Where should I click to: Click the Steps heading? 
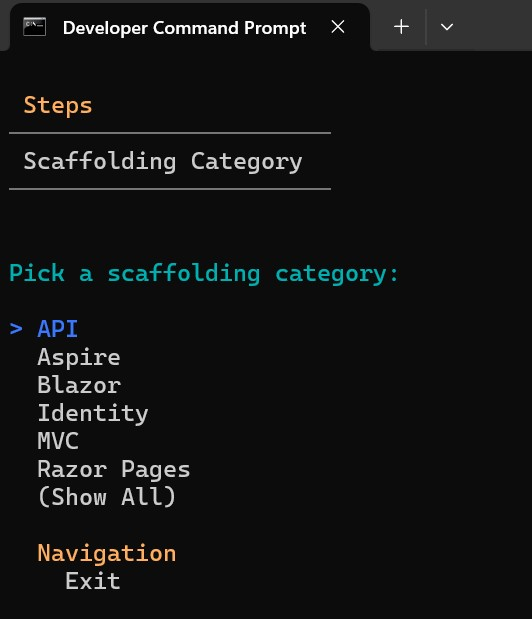pyautogui.click(x=58, y=105)
